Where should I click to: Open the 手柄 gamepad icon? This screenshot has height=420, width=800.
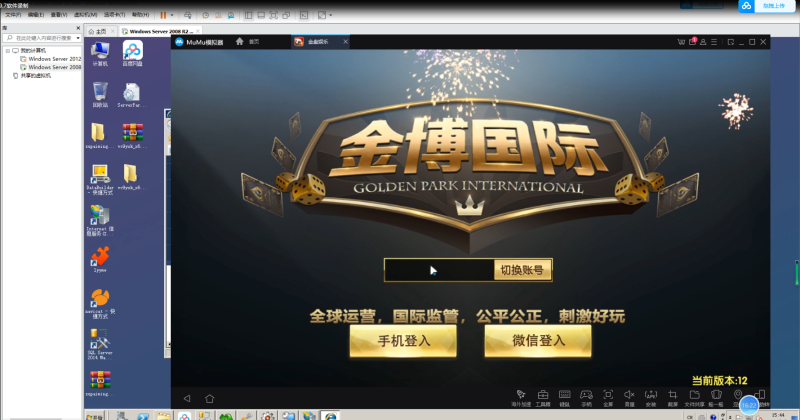coord(586,398)
